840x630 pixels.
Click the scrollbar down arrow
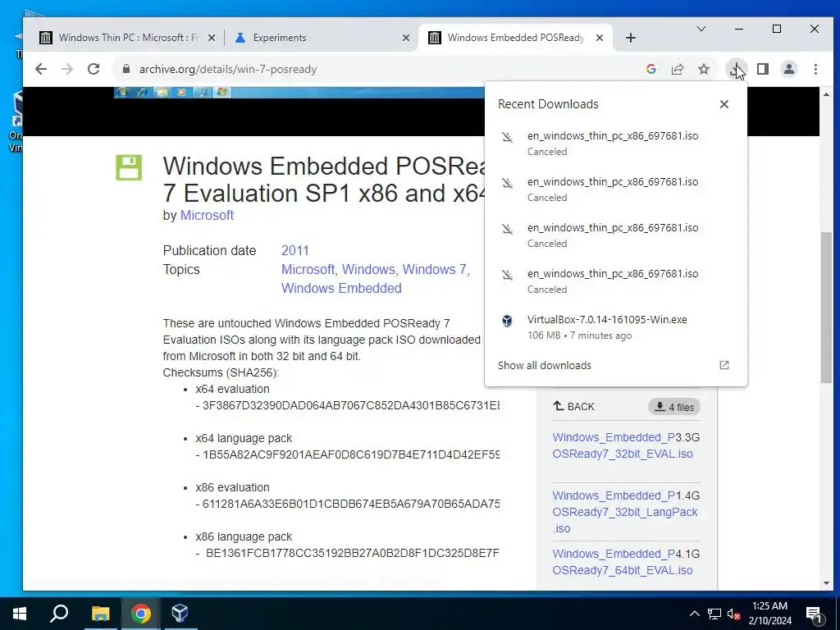tap(827, 583)
